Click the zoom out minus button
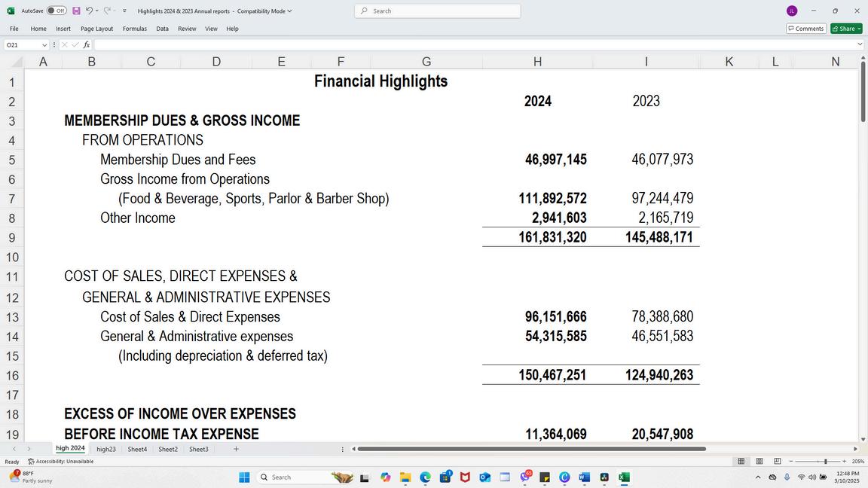Image resolution: width=868 pixels, height=488 pixels. (791, 462)
